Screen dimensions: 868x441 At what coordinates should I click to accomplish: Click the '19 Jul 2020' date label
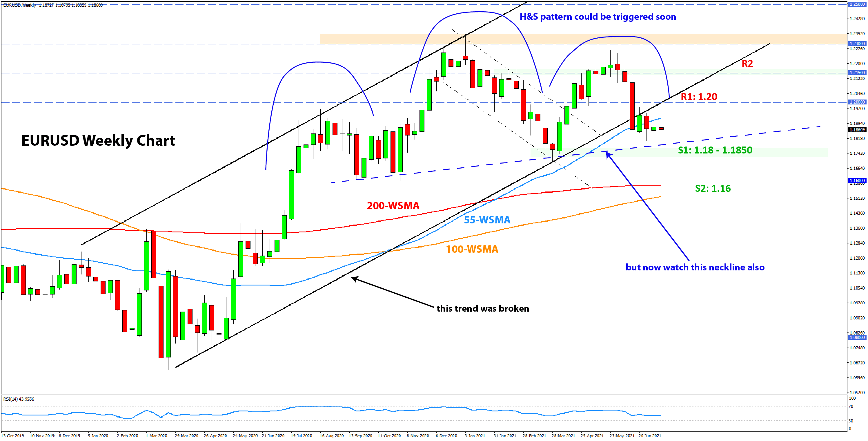click(301, 435)
